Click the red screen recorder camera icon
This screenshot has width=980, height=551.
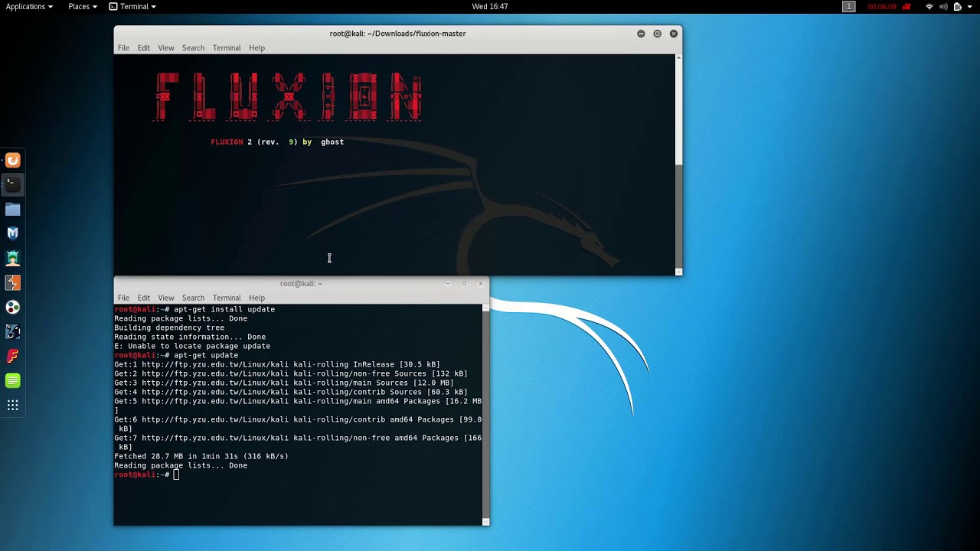point(907,6)
